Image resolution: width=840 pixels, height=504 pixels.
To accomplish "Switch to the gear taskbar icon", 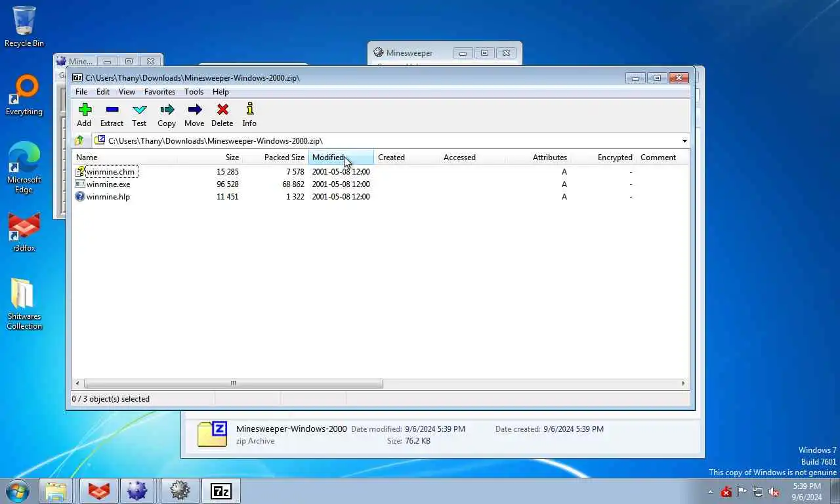I will (x=180, y=491).
